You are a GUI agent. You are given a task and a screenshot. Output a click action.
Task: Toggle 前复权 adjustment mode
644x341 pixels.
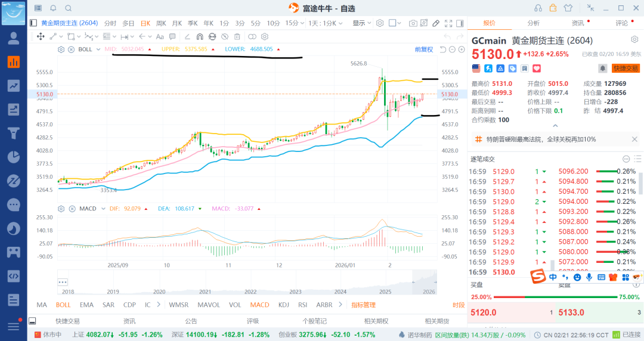pyautogui.click(x=424, y=49)
